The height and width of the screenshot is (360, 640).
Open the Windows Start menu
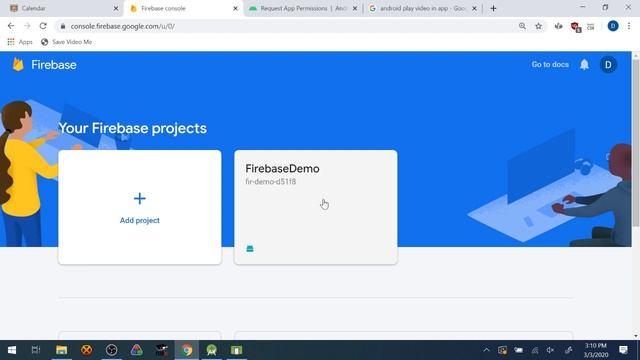[x=12, y=350]
